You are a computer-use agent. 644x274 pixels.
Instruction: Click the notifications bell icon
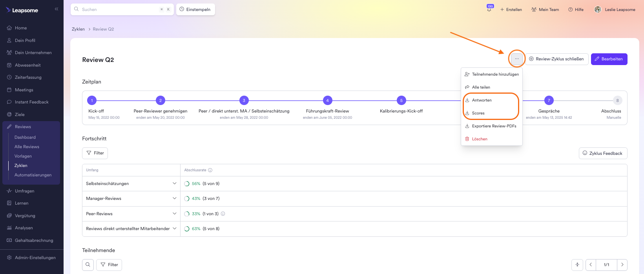point(489,10)
